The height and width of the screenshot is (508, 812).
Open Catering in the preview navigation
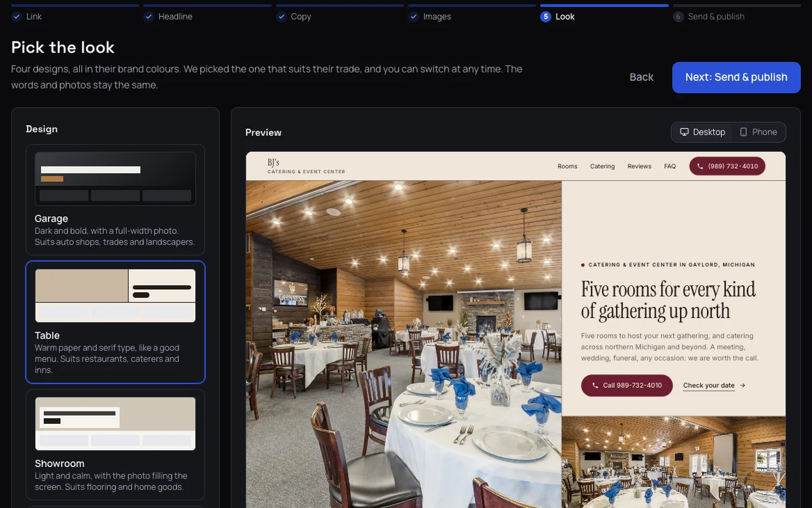[x=602, y=167]
